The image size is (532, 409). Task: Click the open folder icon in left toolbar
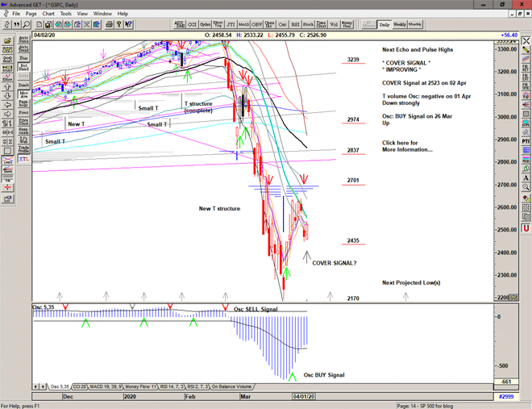[x=7, y=40]
